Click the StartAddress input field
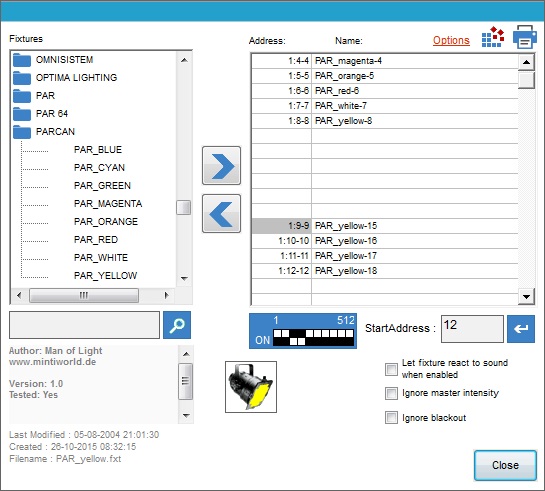545x491 pixels. click(x=472, y=329)
